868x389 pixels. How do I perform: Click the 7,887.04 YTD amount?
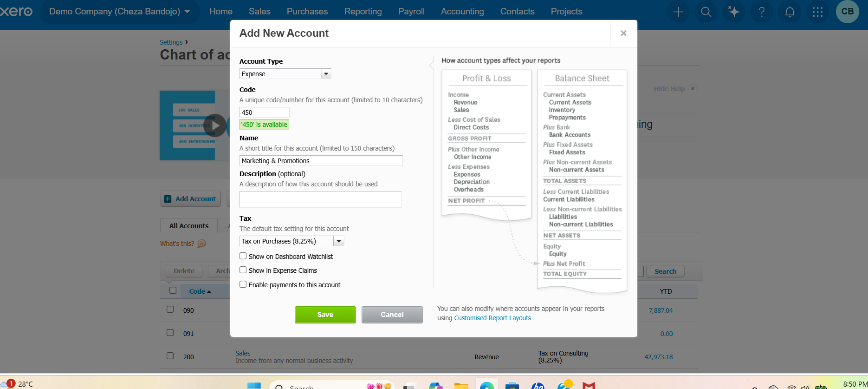click(661, 310)
